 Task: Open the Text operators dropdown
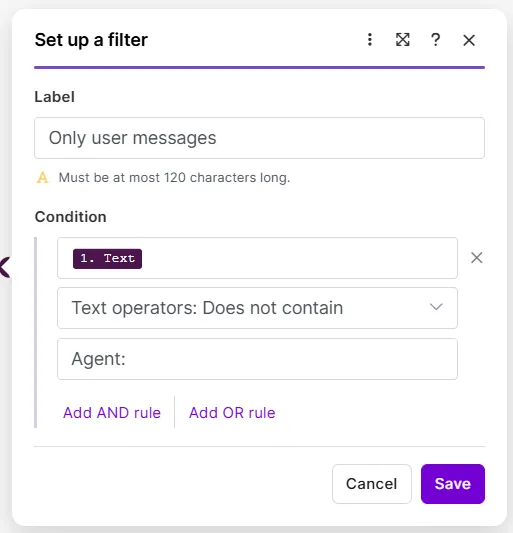coord(257,308)
